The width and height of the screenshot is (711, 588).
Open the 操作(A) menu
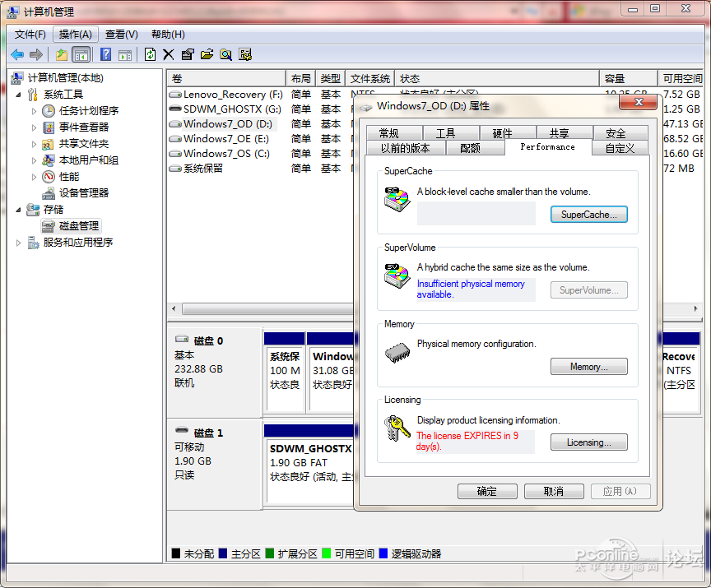pyautogui.click(x=75, y=35)
